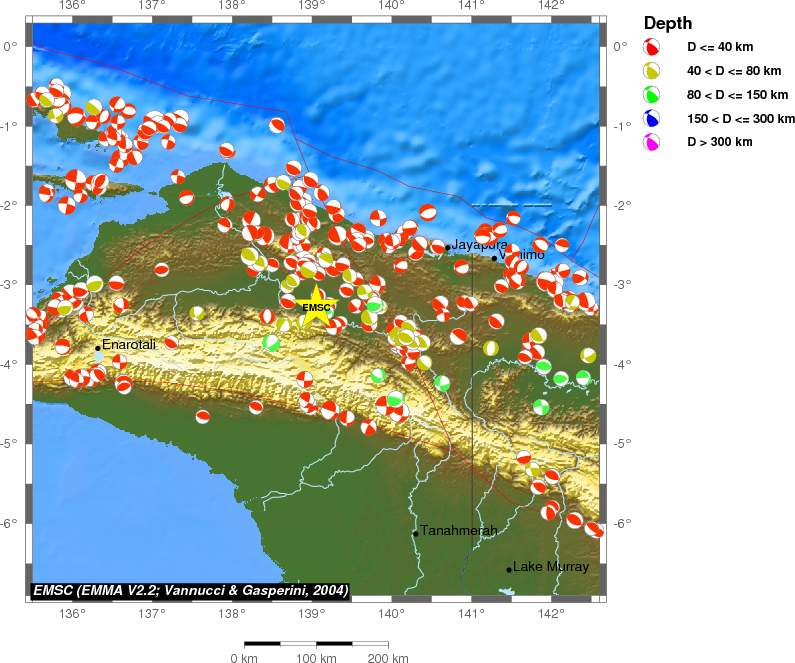
Task: Click the Tanahmerah city label
Action: [458, 531]
